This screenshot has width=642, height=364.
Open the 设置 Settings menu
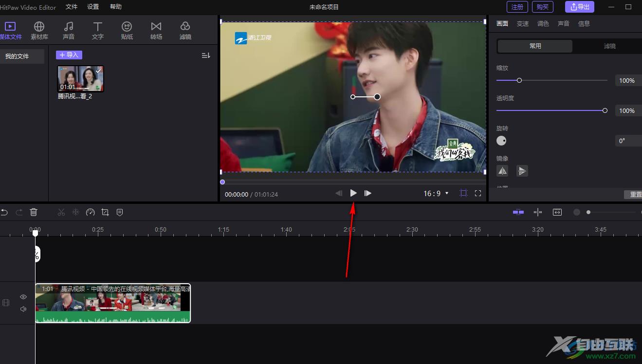pyautogui.click(x=93, y=7)
